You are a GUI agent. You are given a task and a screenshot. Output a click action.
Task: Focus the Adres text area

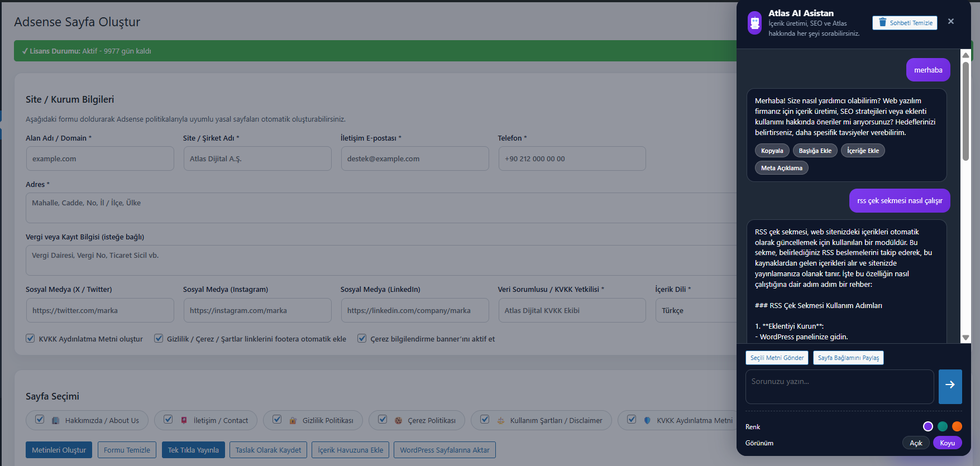(381, 208)
